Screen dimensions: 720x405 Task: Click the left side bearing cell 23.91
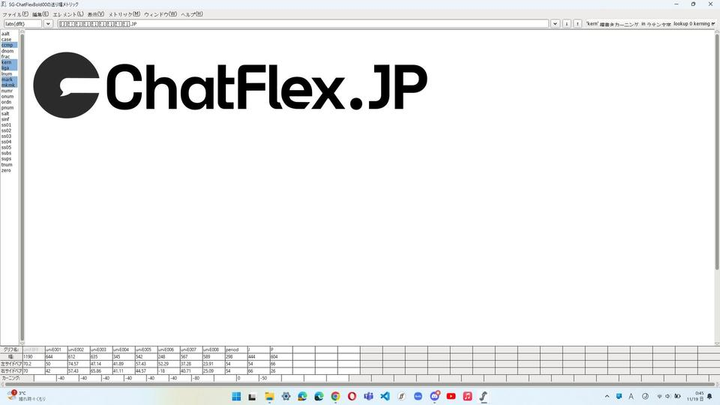[x=214, y=364]
